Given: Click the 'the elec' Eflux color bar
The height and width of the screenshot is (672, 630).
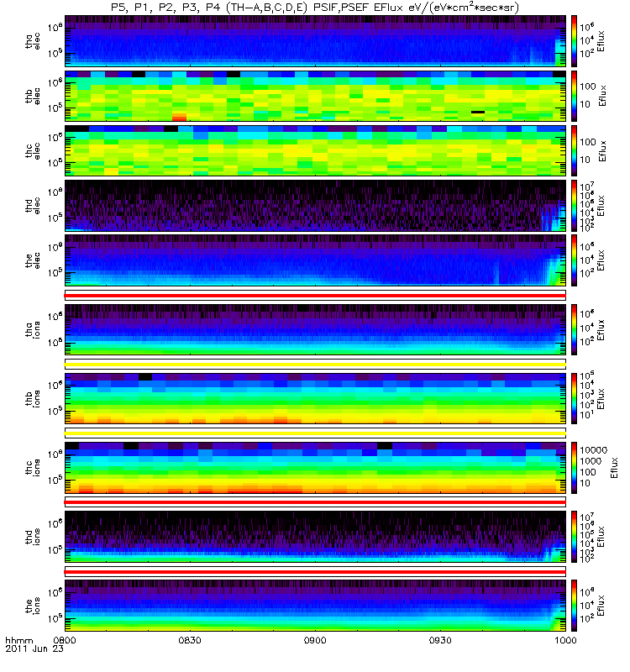Looking at the screenshot, I should [x=574, y=260].
